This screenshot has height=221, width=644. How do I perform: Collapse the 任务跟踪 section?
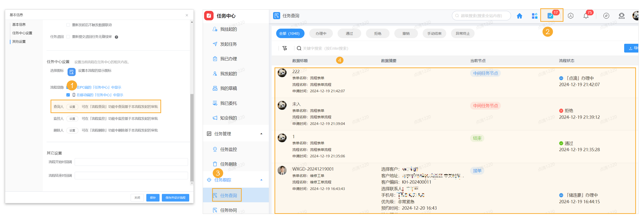pos(262,180)
